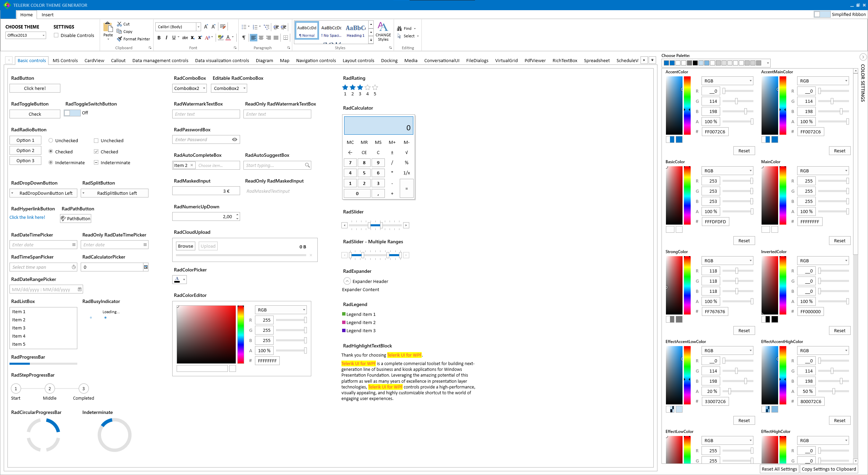Click the 'Click here!' RadButton

pos(35,88)
